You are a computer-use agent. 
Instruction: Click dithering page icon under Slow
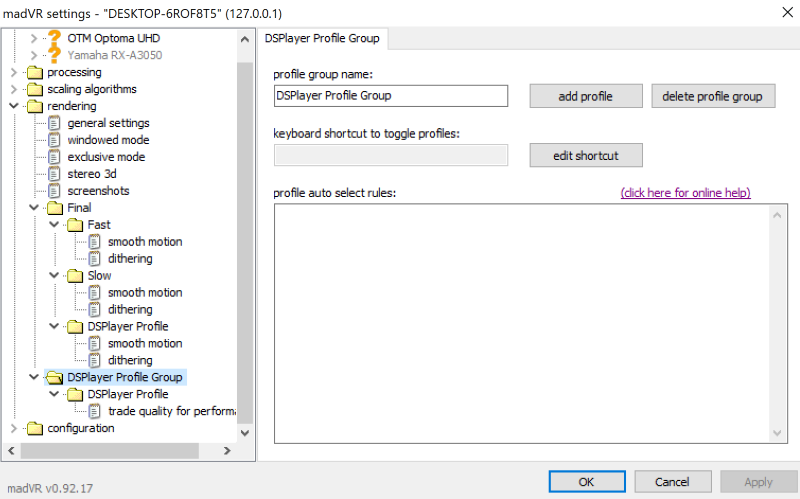(x=94, y=309)
